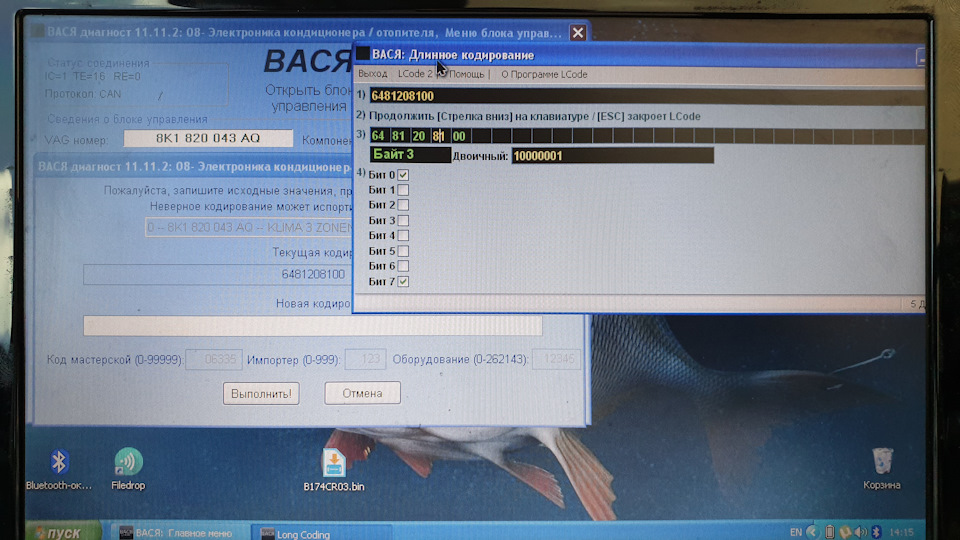Viewport: 960px width, 540px height.
Task: Toggle Бит 4 checkbox
Action: pos(403,236)
